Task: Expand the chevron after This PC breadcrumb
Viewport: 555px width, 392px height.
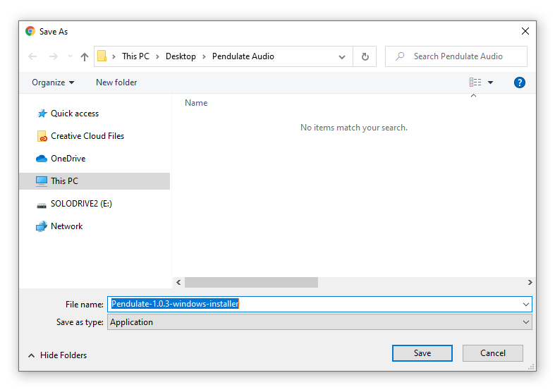Action: pos(157,56)
